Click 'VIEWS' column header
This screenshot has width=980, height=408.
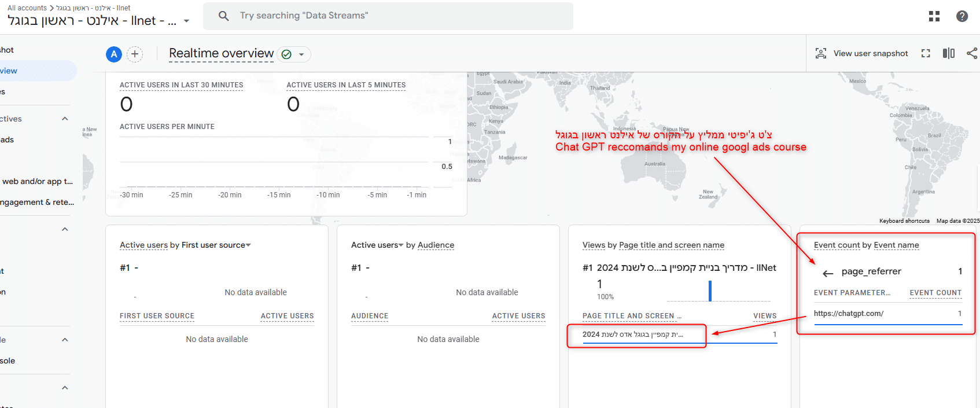click(765, 316)
